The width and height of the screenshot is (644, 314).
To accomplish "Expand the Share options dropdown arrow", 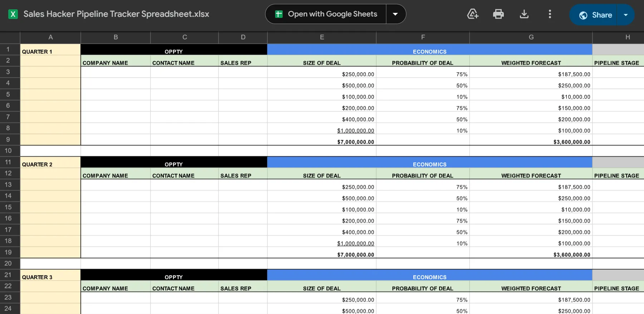I will [626, 15].
